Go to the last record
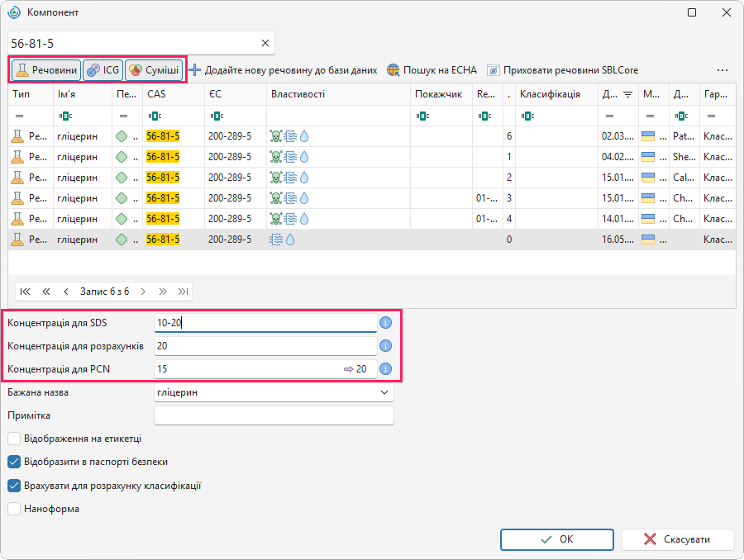 [x=184, y=292]
